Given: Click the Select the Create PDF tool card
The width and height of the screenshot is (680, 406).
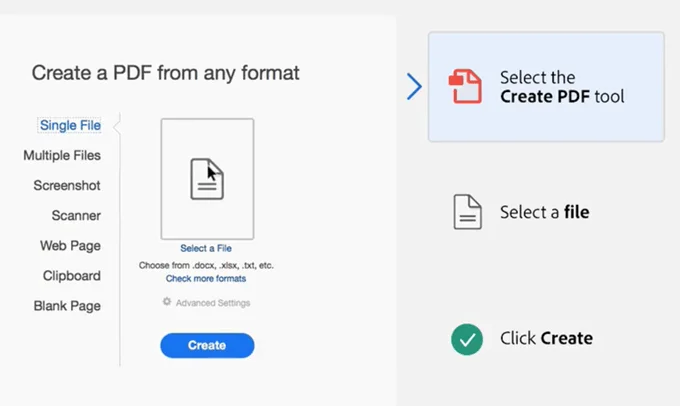Looking at the screenshot, I should [546, 87].
